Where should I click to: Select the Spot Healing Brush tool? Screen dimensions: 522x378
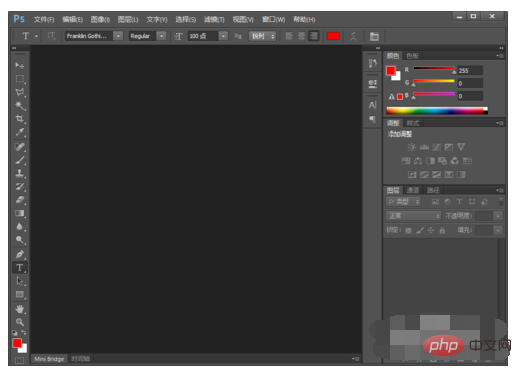coord(20,147)
